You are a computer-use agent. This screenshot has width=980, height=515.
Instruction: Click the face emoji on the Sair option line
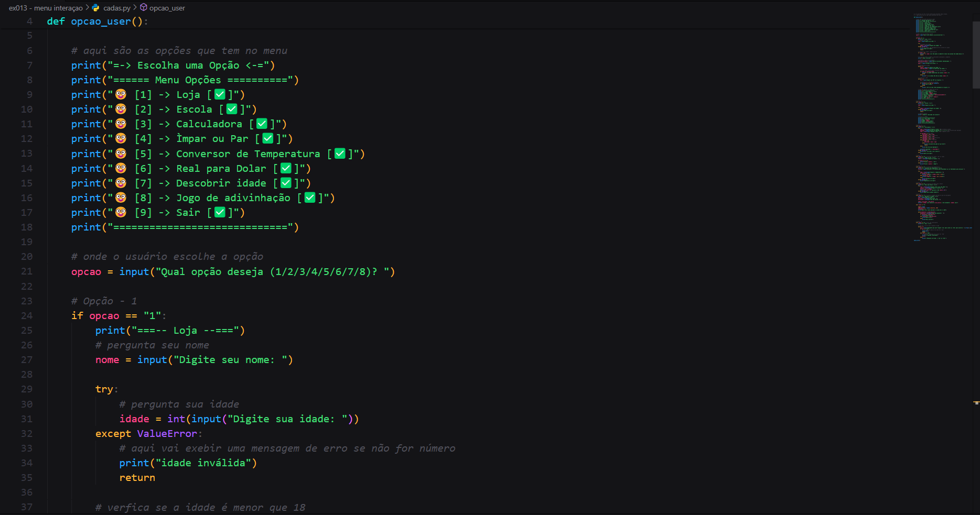[121, 212]
